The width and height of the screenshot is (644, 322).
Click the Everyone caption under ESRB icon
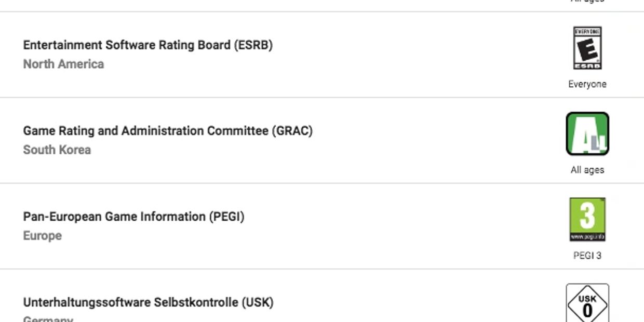587,84
